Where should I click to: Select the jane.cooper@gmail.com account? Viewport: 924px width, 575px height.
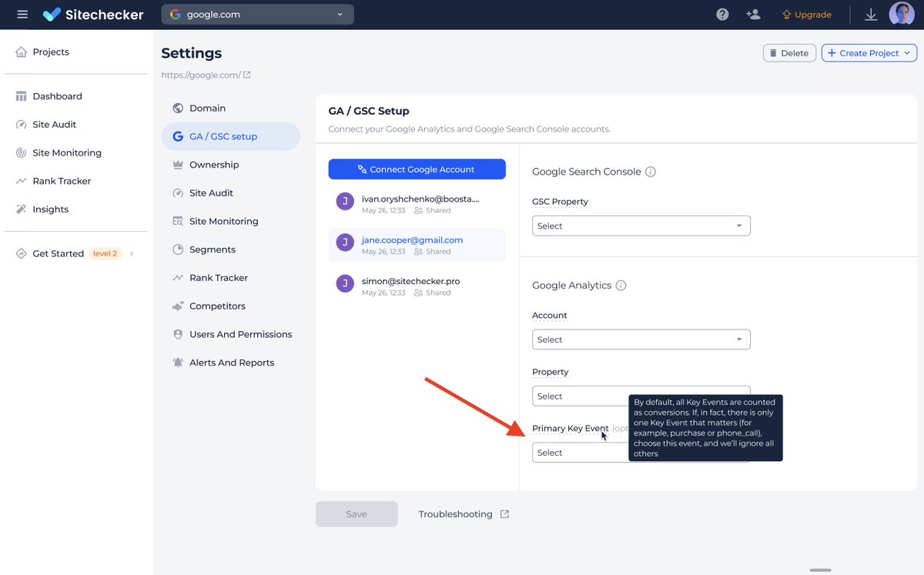click(x=417, y=245)
